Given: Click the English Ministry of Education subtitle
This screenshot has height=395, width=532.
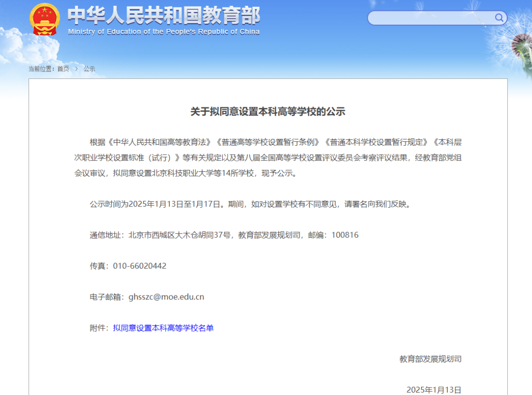Looking at the screenshot, I should tap(164, 32).
